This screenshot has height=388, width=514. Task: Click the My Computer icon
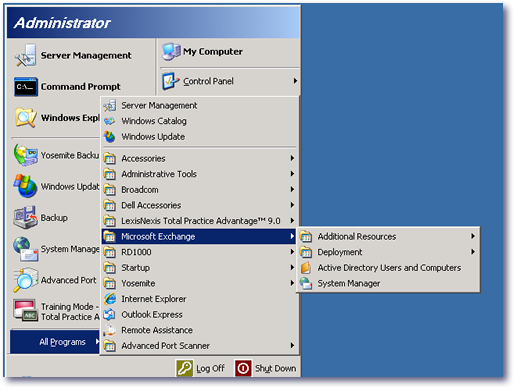pos(171,52)
